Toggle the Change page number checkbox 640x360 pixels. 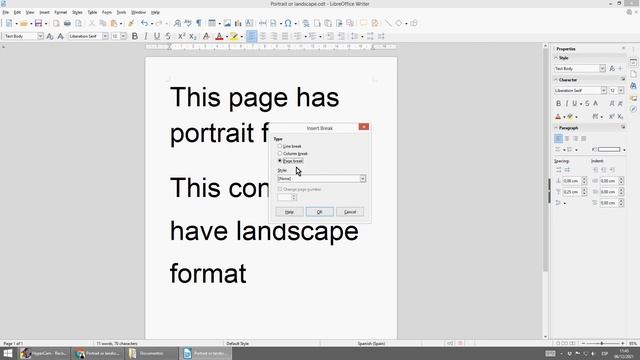280,189
